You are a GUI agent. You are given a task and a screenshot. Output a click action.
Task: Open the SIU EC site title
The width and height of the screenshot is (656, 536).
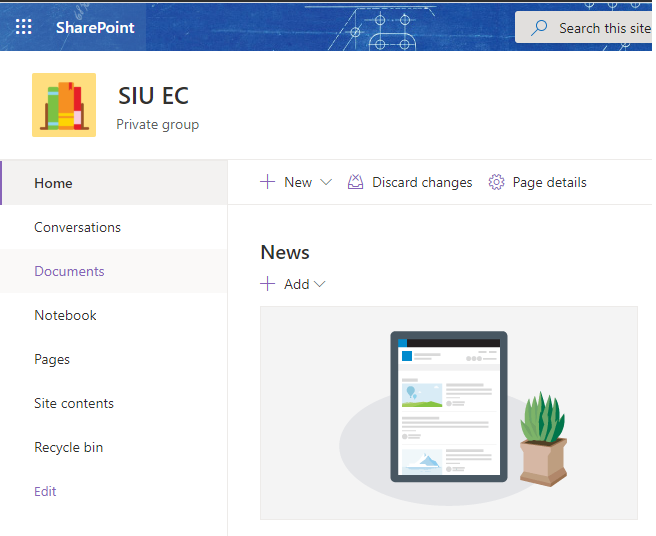154,96
